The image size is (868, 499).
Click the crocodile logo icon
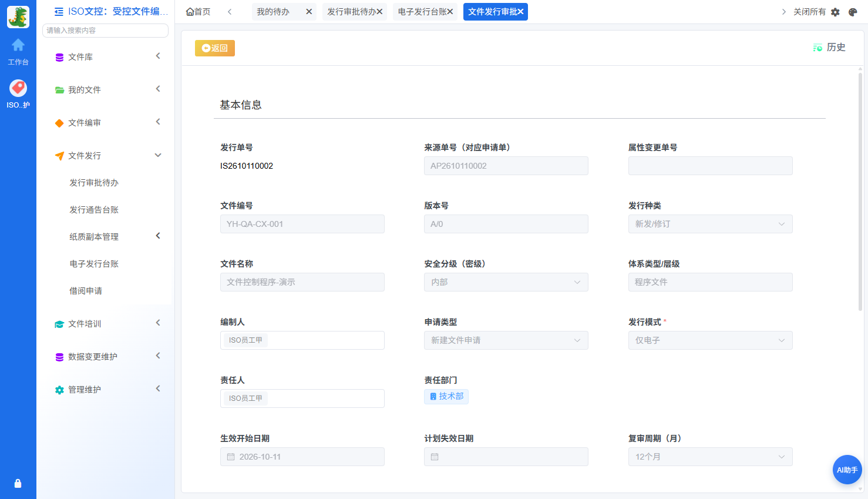pyautogui.click(x=18, y=17)
